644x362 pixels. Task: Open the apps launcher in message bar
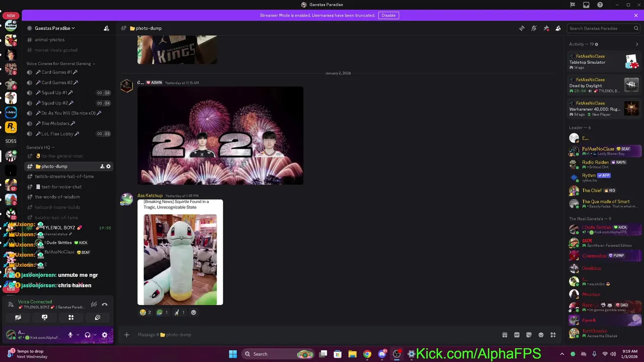(x=553, y=335)
